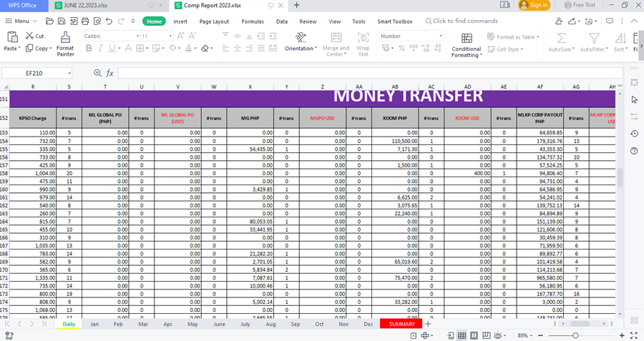Open Conditional Formatting
Viewport: 644px width, 341px height.
466,45
